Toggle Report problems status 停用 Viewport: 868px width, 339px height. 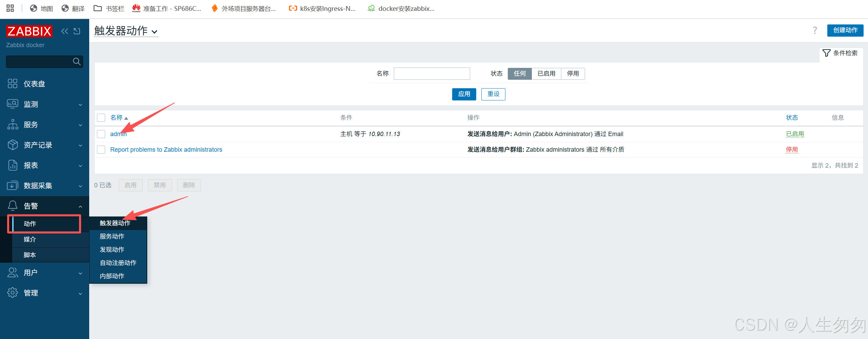pos(792,150)
